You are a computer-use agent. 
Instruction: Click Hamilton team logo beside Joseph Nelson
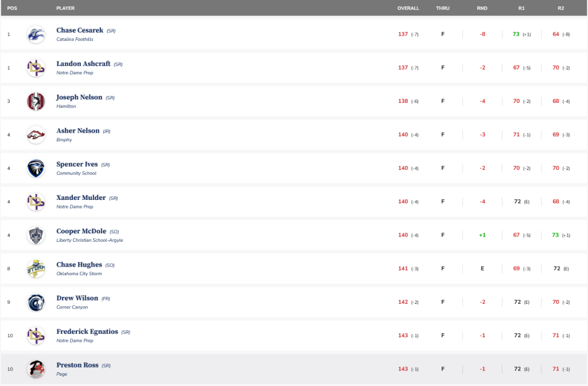pyautogui.click(x=36, y=102)
